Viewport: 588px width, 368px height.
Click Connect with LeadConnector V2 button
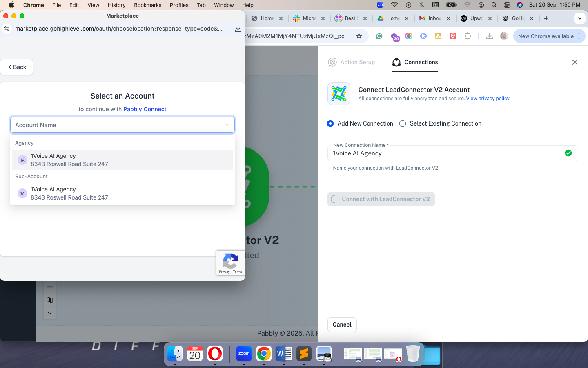coord(381,199)
